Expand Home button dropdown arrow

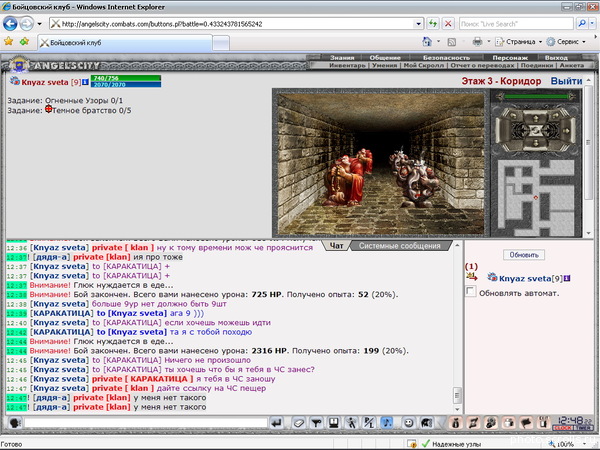(x=439, y=41)
